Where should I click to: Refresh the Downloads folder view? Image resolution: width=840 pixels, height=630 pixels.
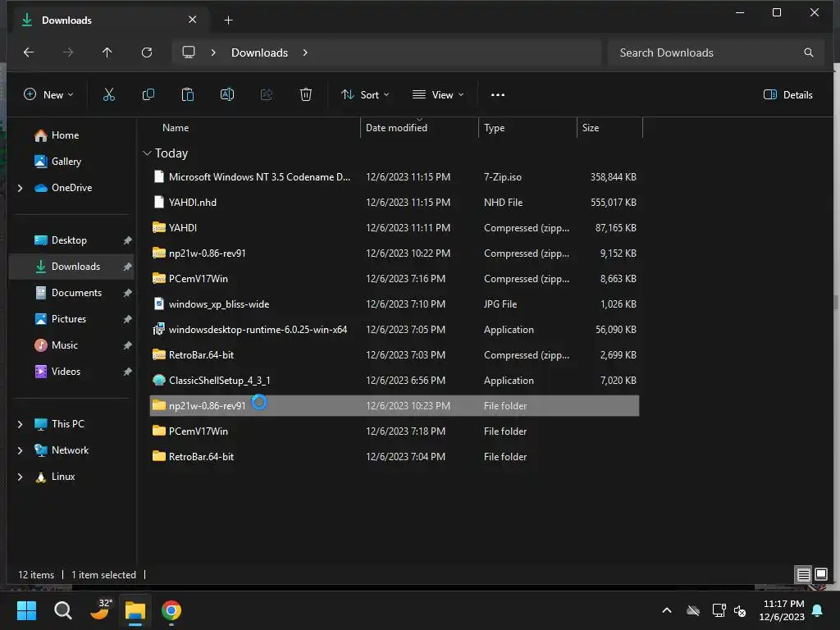[147, 52]
